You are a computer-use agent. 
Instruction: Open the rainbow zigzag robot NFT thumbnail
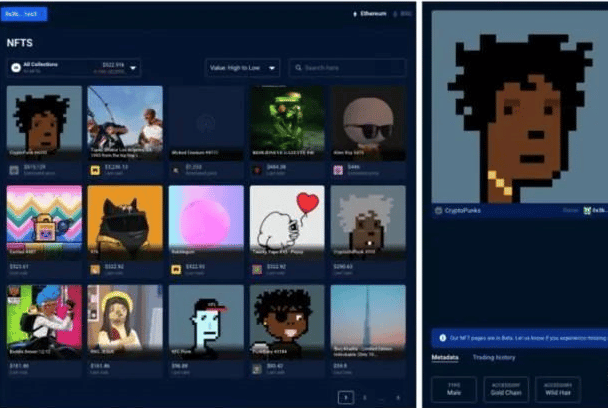44,222
